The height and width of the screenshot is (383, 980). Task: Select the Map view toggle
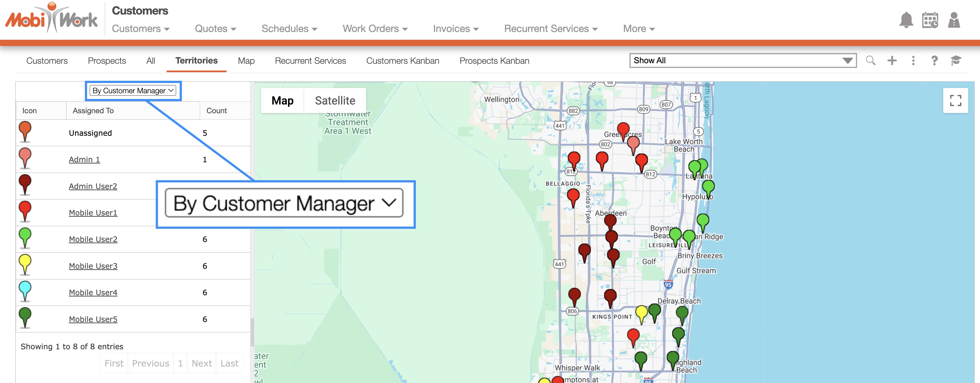(x=282, y=101)
